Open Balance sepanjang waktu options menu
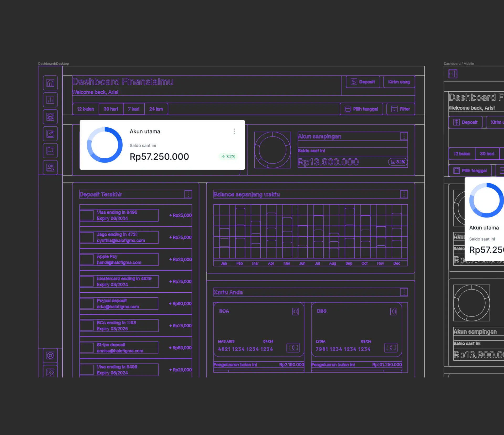 404,194
